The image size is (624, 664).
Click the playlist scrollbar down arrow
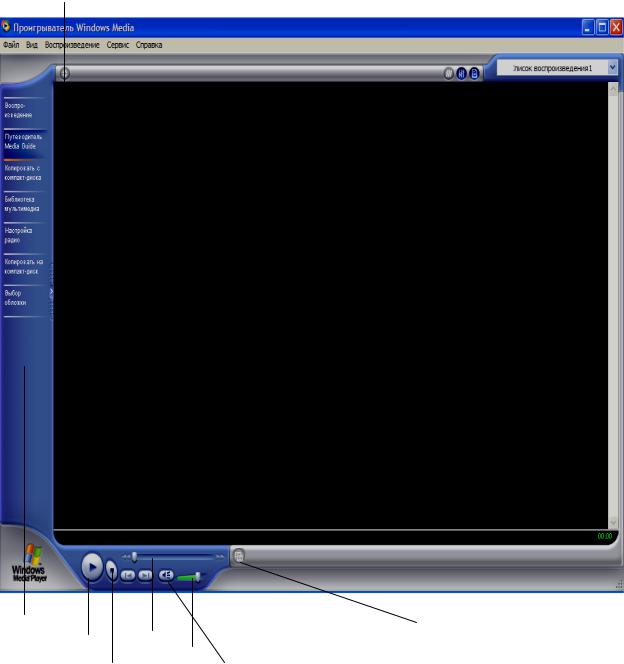pos(613,523)
